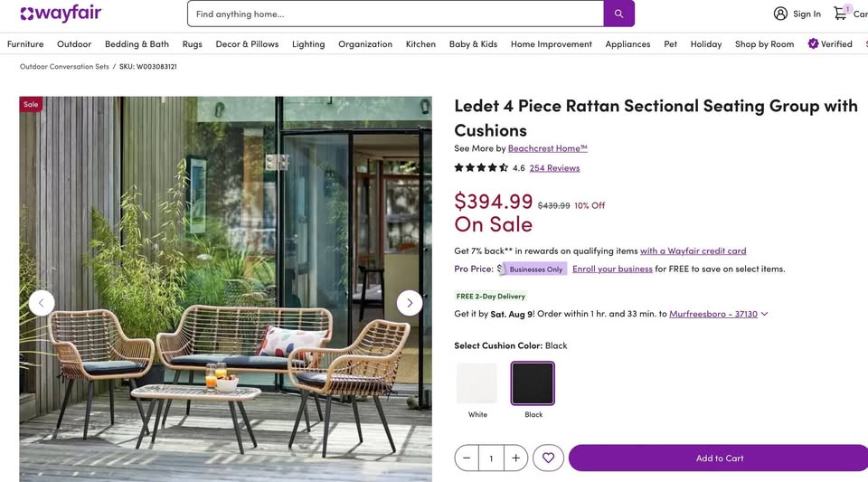Add to Cart

point(719,458)
